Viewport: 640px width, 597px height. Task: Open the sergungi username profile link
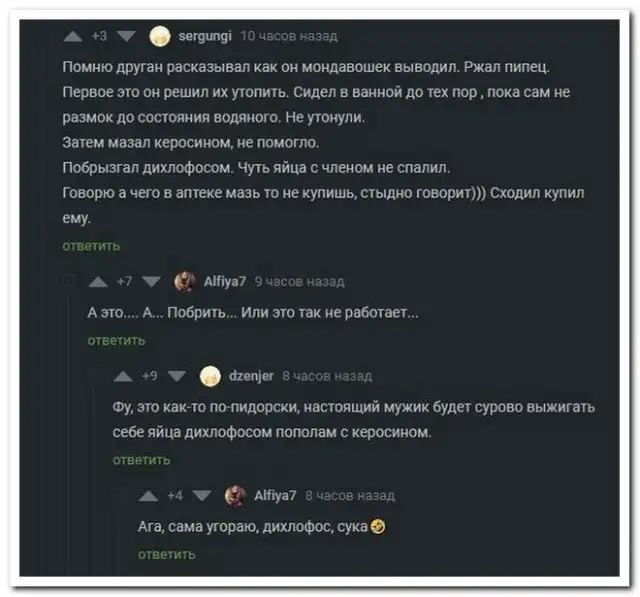(206, 37)
